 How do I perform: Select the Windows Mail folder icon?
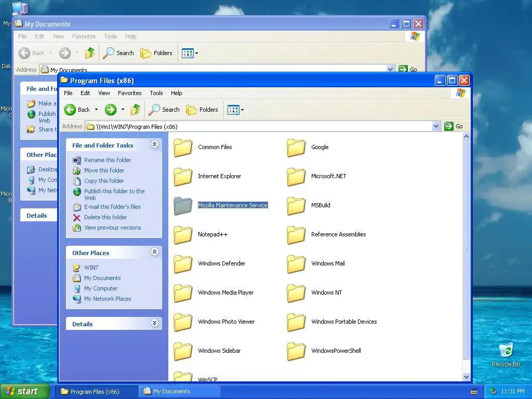pyautogui.click(x=296, y=264)
